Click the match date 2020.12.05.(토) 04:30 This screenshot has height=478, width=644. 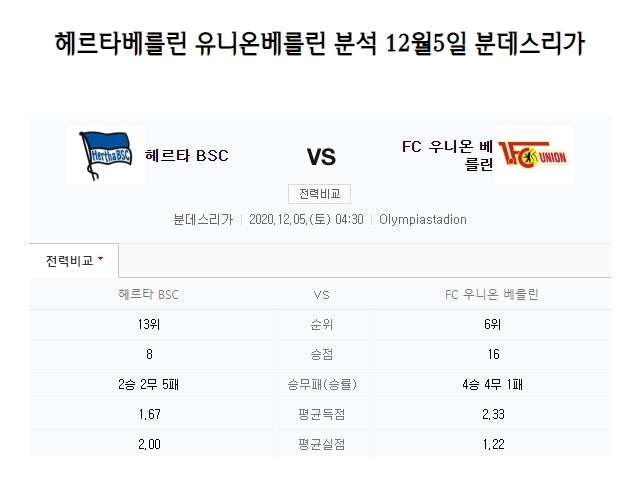(306, 220)
